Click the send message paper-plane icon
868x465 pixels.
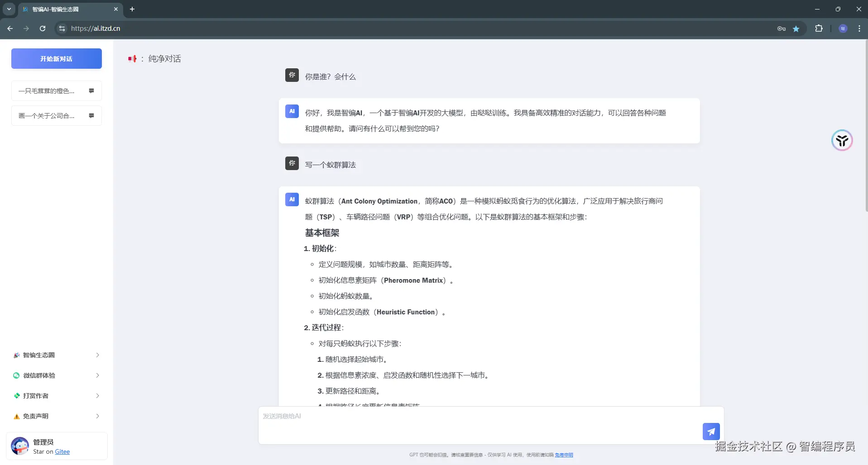point(710,432)
